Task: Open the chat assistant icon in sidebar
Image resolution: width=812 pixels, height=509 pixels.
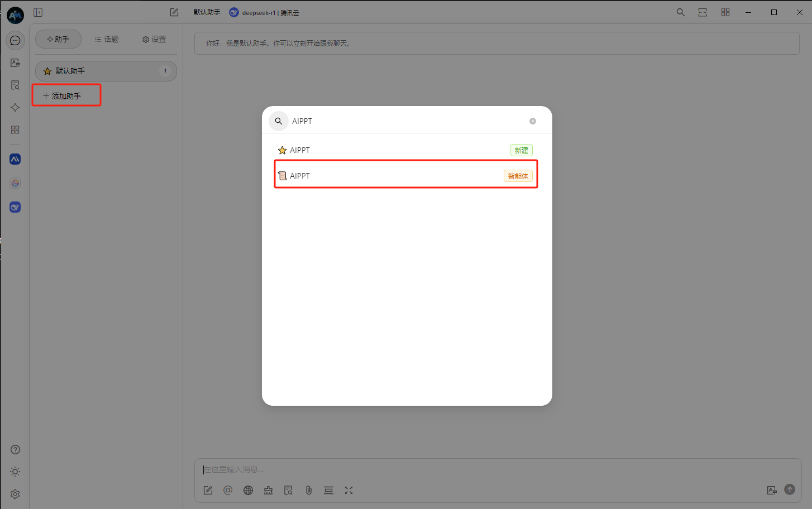Action: tap(15, 41)
